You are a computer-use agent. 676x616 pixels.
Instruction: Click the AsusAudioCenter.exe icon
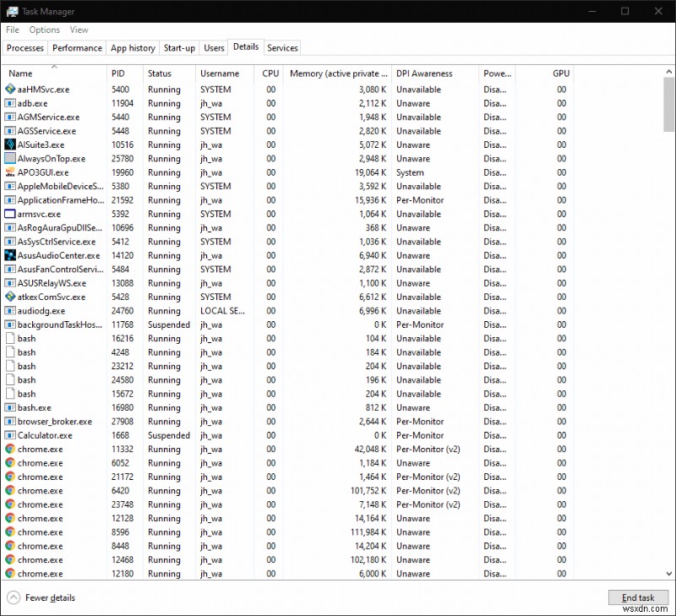tap(12, 255)
